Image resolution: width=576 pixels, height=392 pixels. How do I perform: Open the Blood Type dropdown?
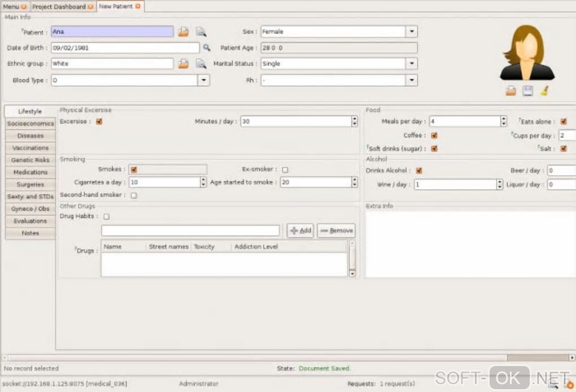pos(203,80)
